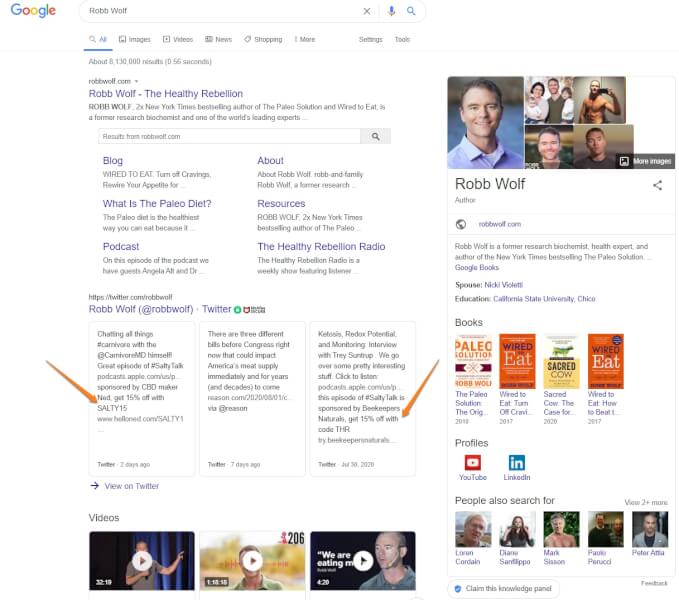This screenshot has height=600, width=679.
Task: Play the 32:19 video thumbnail
Action: point(142,561)
